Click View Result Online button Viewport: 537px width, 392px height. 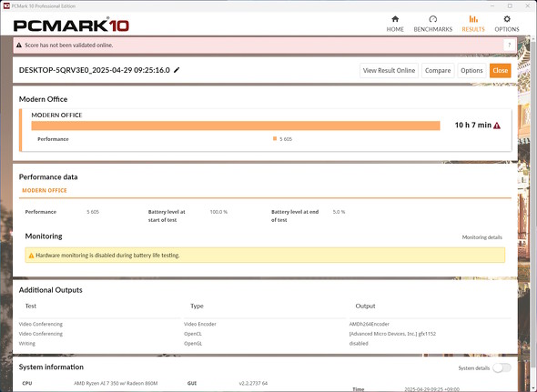pyautogui.click(x=389, y=71)
